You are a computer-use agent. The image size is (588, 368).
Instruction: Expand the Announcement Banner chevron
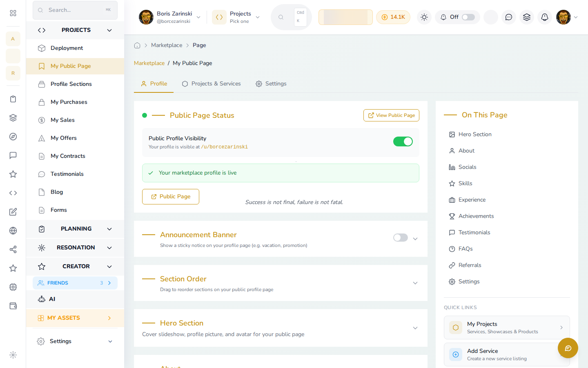415,239
